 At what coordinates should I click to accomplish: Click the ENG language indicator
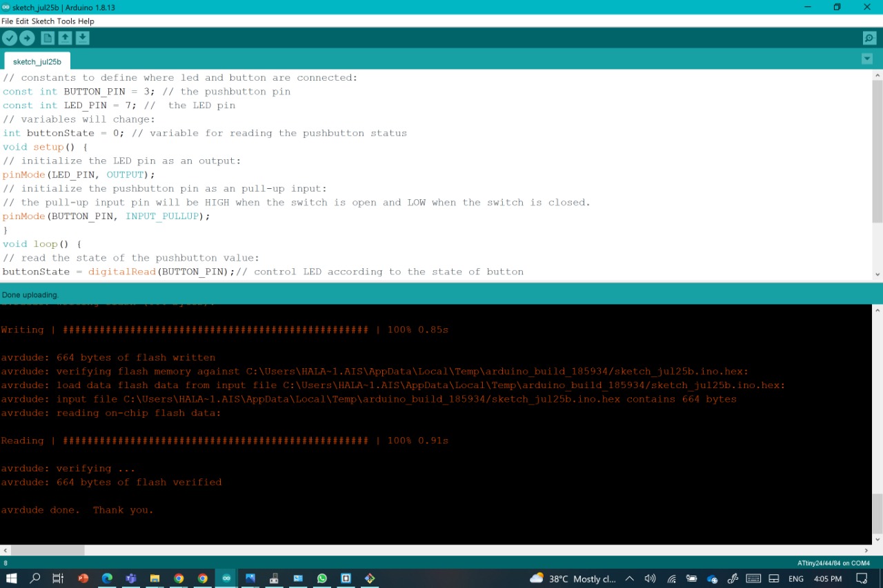point(796,579)
